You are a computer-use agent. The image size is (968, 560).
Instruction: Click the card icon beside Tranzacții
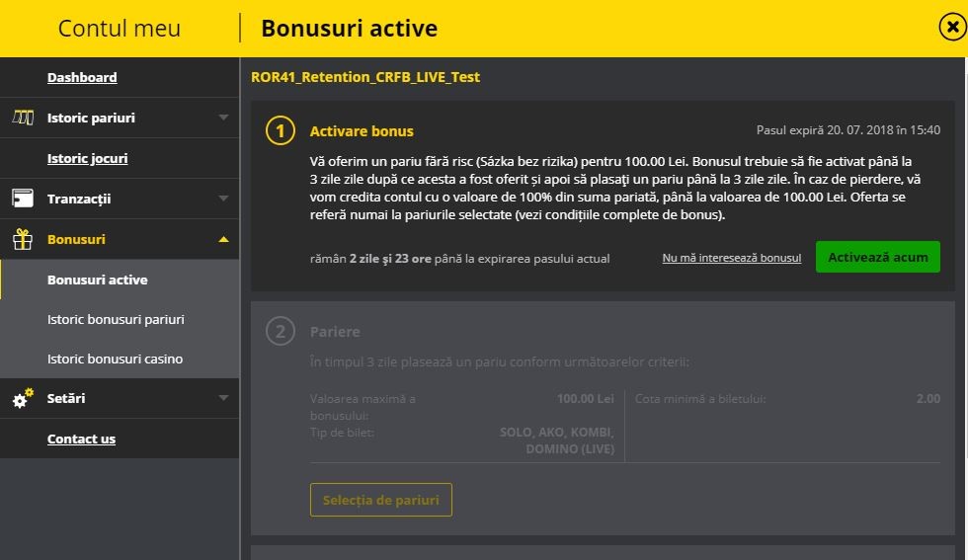(x=23, y=199)
